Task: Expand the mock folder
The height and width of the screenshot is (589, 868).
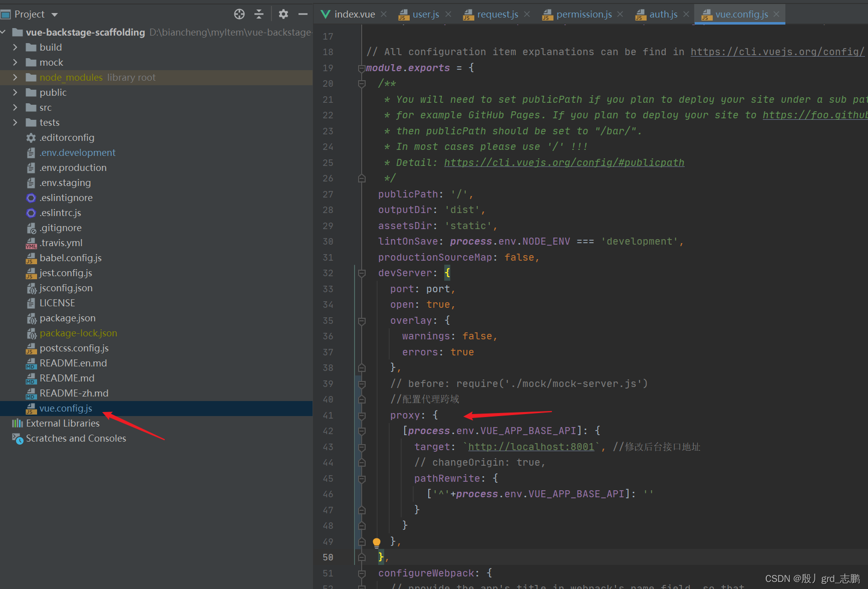Action: pos(15,62)
